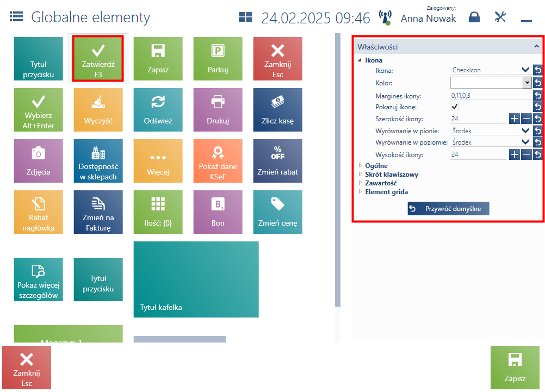The image size is (545, 392).
Task: Increase Wysokość ikony with plus
Action: point(515,154)
